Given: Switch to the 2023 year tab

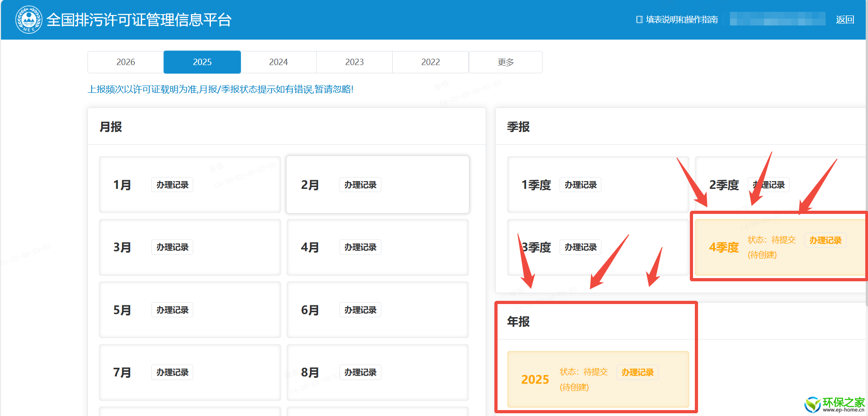Looking at the screenshot, I should (354, 62).
